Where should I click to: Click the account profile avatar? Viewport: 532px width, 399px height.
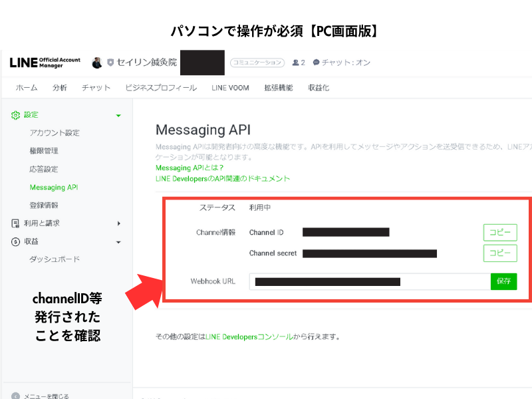pos(97,63)
